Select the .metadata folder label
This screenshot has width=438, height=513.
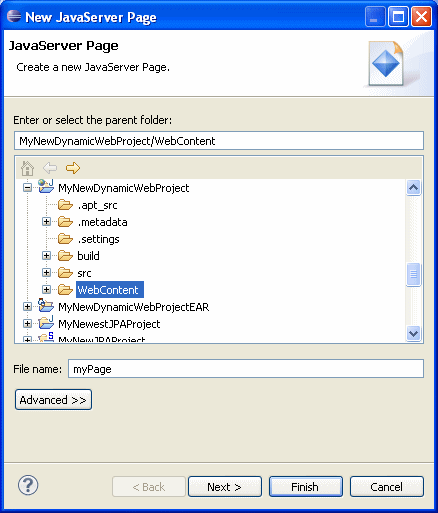coord(102,222)
